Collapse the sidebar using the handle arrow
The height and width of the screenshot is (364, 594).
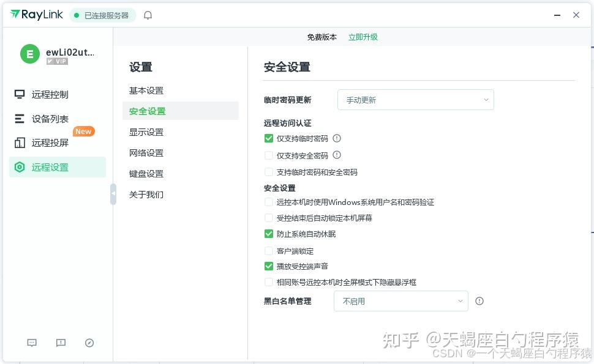113,194
